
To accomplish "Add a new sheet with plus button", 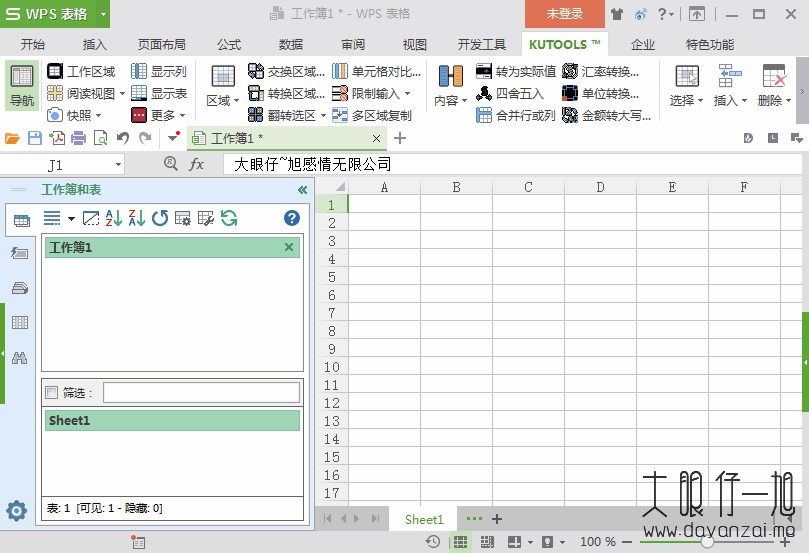I will point(497,519).
